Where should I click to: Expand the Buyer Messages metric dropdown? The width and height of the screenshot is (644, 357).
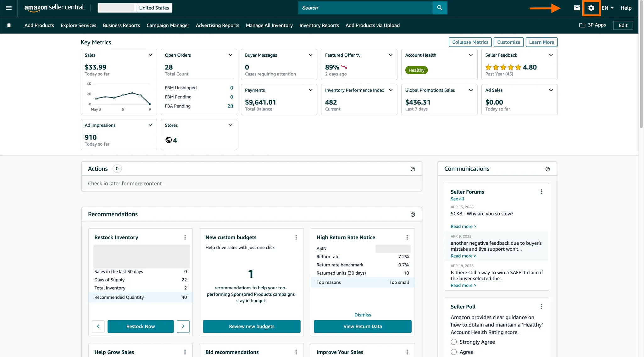pyautogui.click(x=311, y=55)
